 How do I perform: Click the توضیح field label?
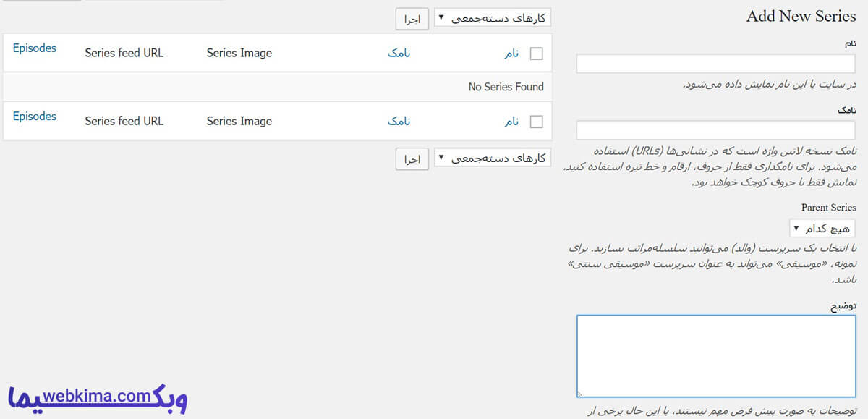point(843,306)
